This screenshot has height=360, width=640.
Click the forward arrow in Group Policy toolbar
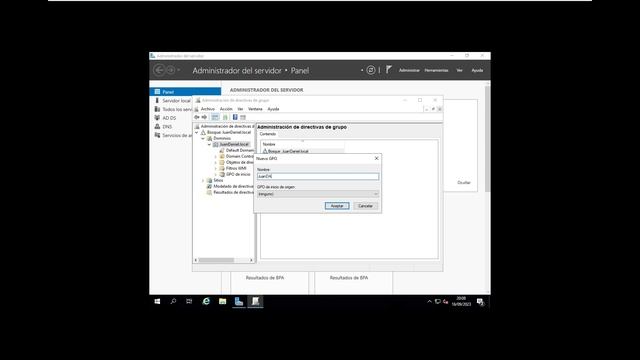[204, 117]
